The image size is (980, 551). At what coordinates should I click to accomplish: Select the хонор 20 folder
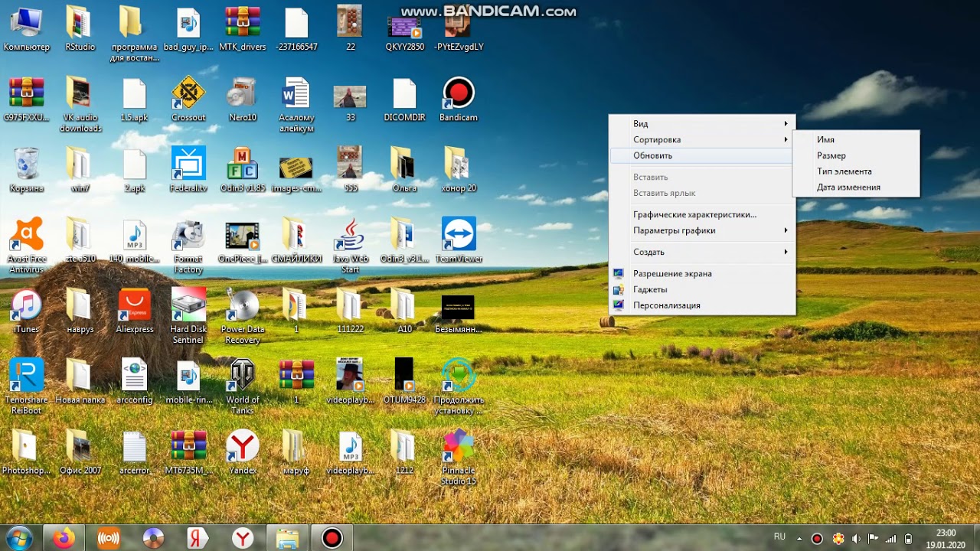[x=459, y=170]
